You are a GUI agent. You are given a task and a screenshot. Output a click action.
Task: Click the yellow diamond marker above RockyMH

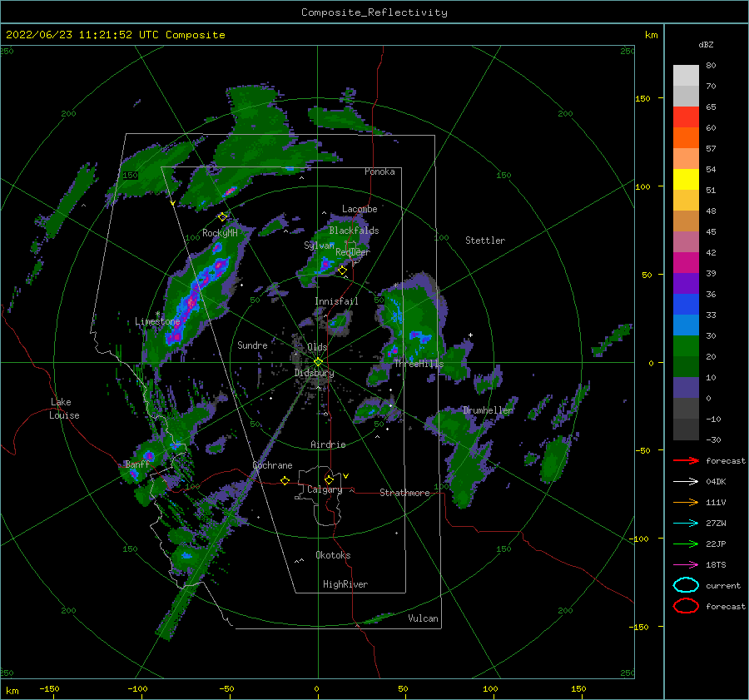tap(222, 217)
